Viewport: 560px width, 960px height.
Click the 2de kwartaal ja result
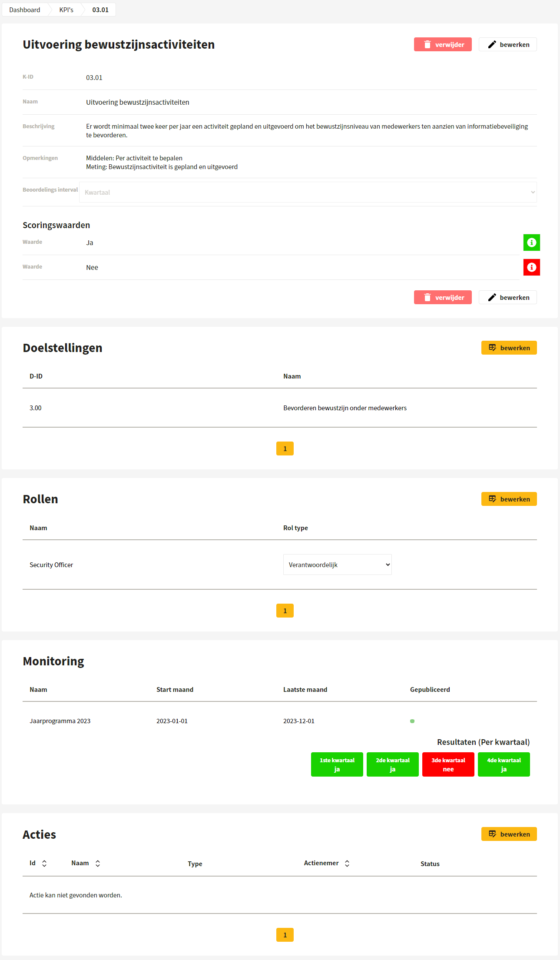tap(393, 764)
